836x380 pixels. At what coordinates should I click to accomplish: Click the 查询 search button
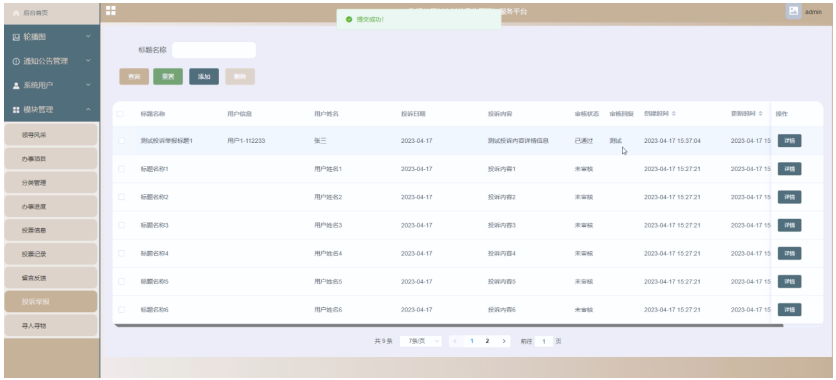134,77
